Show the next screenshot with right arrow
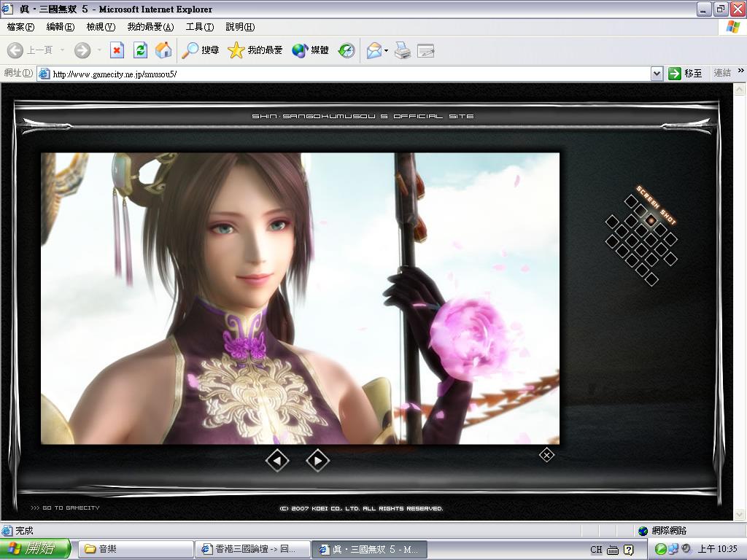Screen dimensions: 747x560 318,461
